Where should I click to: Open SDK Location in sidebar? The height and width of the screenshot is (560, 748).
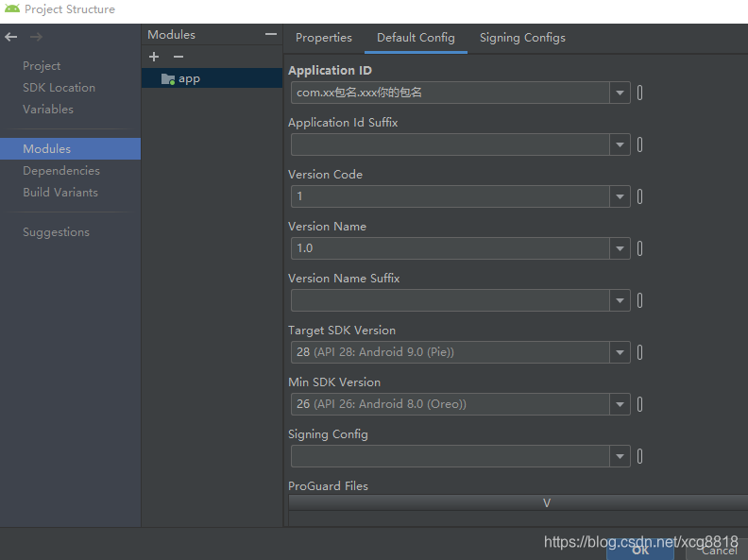(x=59, y=87)
